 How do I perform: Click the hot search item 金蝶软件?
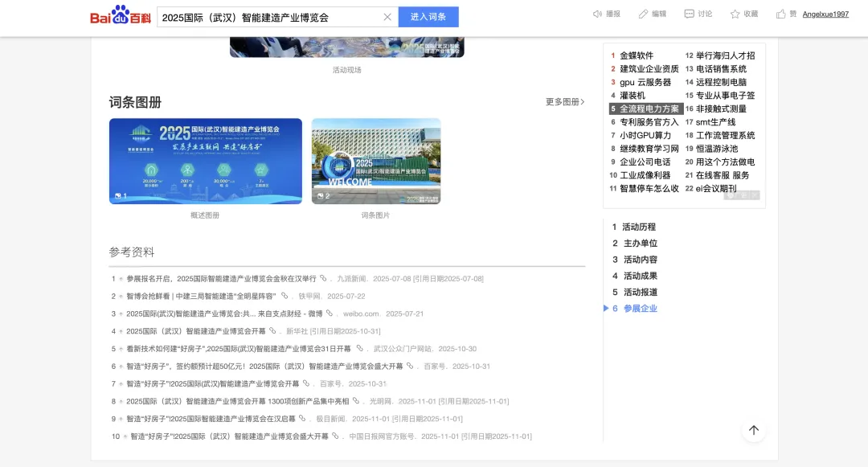(637, 55)
